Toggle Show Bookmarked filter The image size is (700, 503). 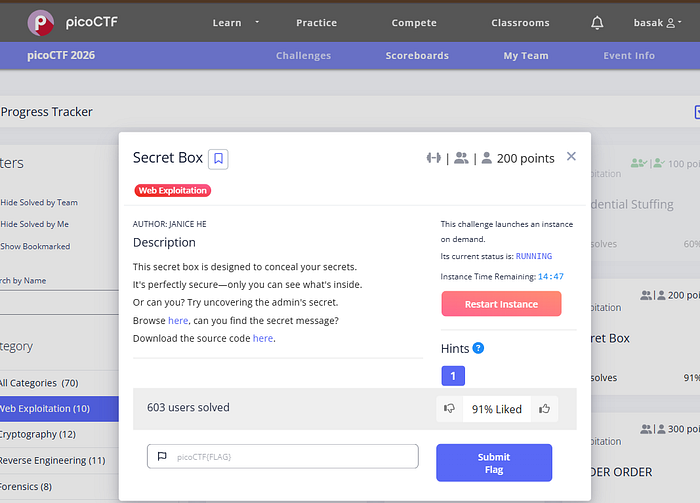(x=35, y=246)
